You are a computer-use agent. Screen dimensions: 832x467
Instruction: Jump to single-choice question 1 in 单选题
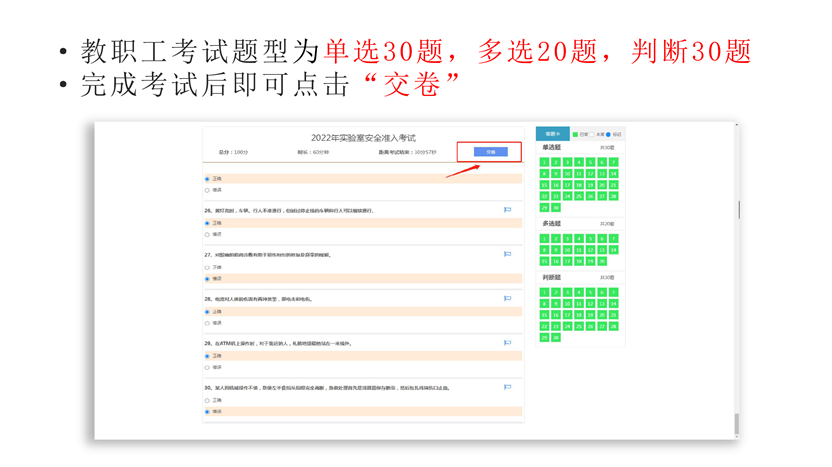click(544, 162)
